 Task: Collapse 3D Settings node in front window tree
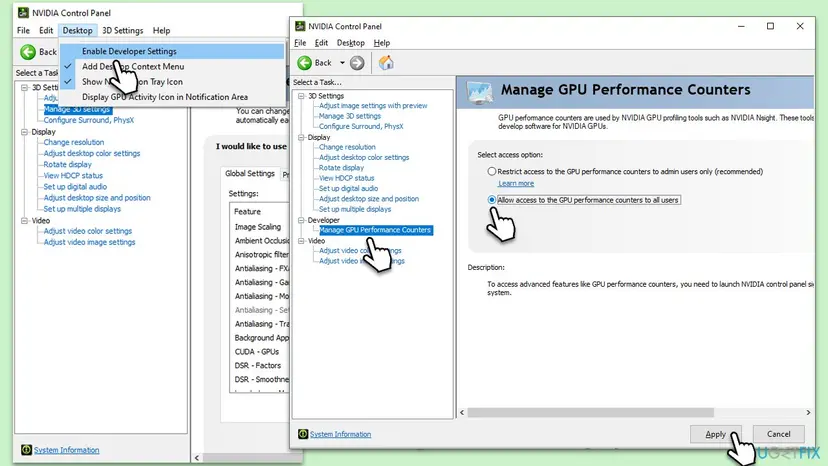[x=301, y=96]
